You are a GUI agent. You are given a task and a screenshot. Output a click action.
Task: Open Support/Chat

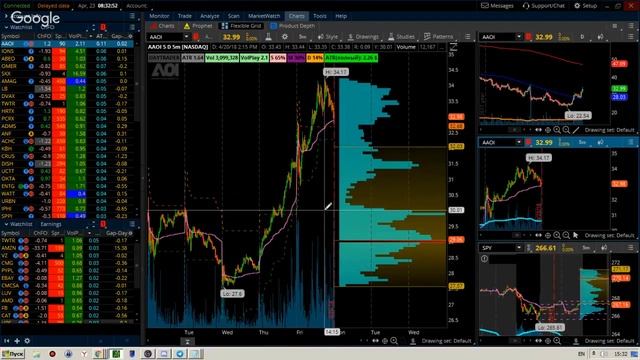pyautogui.click(x=543, y=6)
